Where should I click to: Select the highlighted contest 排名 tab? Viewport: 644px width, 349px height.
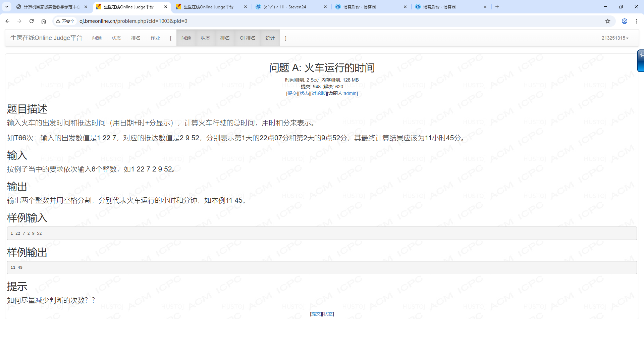tap(225, 38)
